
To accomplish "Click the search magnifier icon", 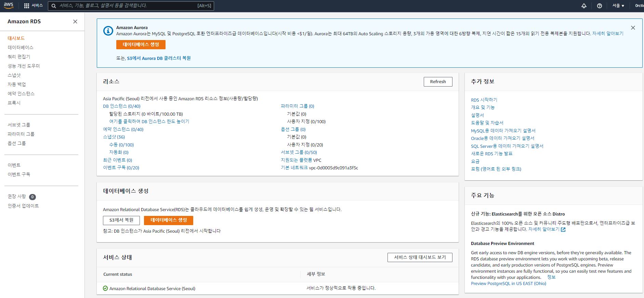I will click(x=54, y=6).
